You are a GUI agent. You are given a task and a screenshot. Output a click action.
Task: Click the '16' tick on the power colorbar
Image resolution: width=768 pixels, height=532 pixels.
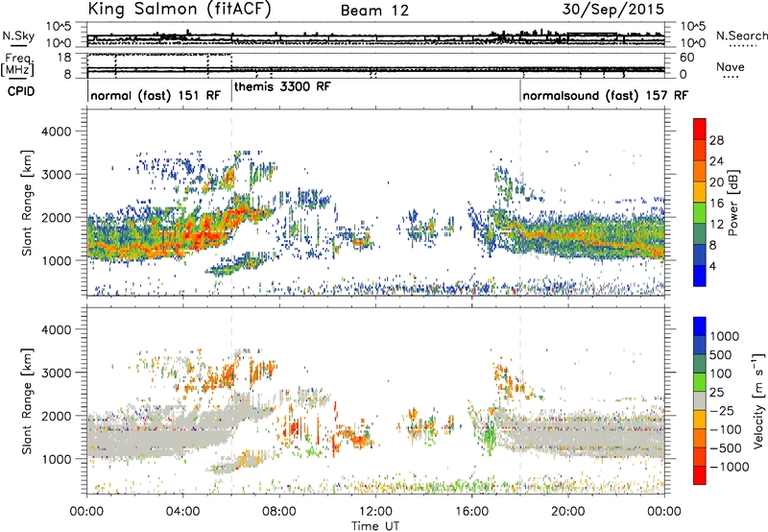(x=716, y=204)
